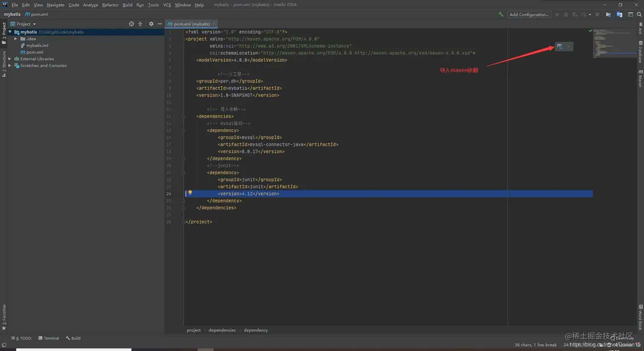This screenshot has width=644, height=351.
Task: Toggle the Word Book tool window
Action: pyautogui.click(x=640, y=317)
